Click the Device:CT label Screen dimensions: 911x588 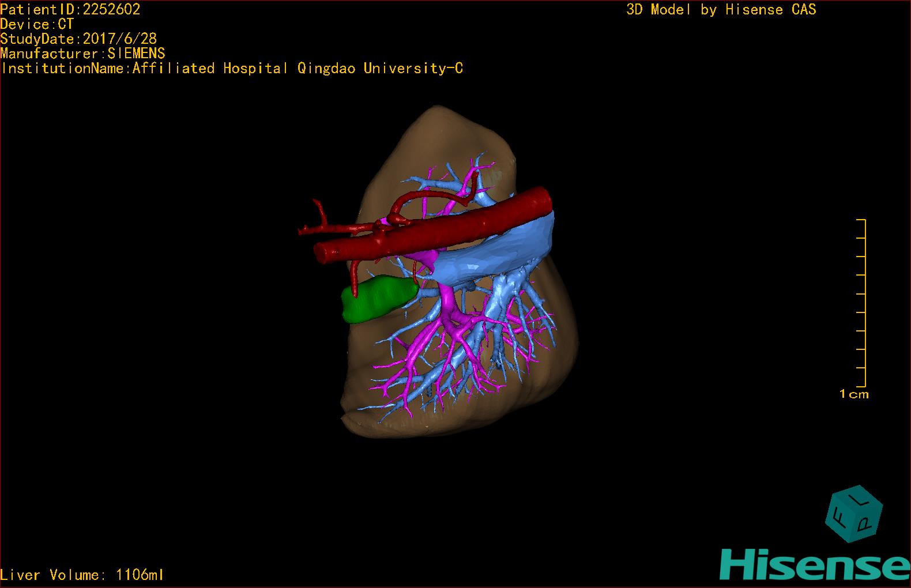[x=37, y=24]
